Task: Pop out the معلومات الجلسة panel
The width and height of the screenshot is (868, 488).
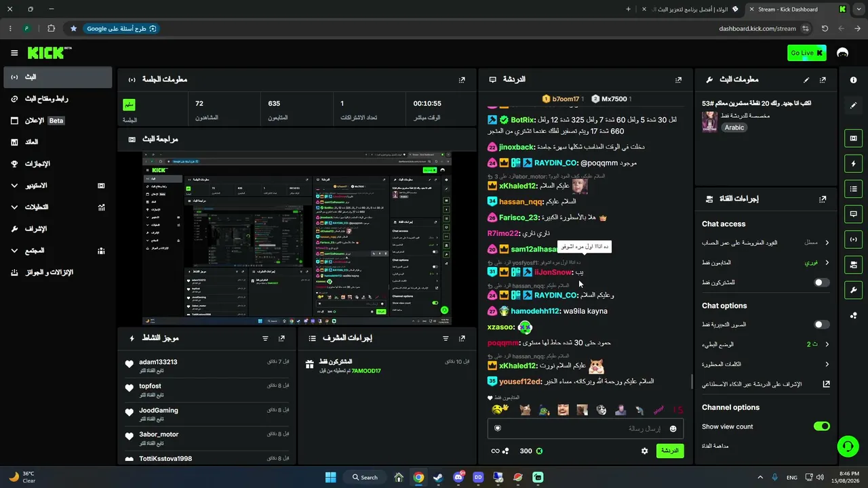Action: click(462, 80)
